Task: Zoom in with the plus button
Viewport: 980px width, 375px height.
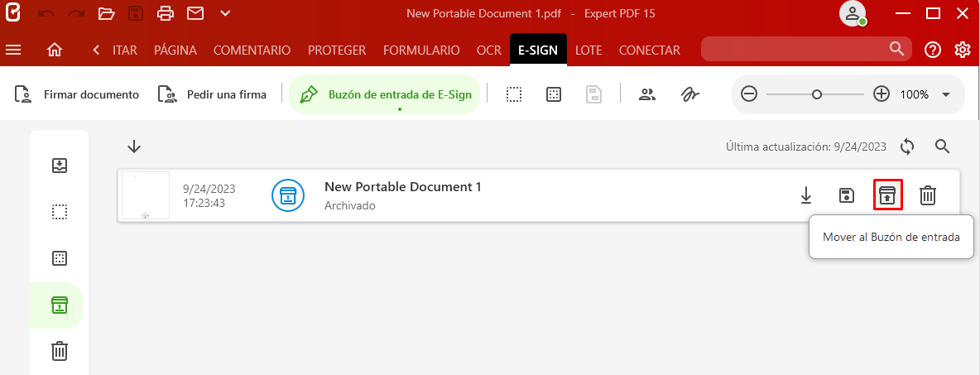Action: pos(882,94)
